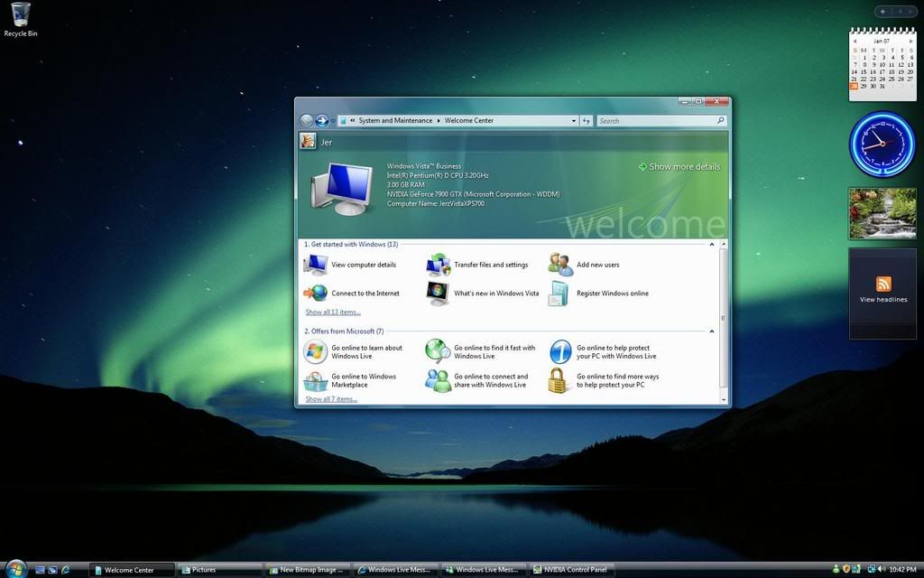924x578 pixels.
Task: Click the Jer user account picture
Action: pyautogui.click(x=308, y=141)
